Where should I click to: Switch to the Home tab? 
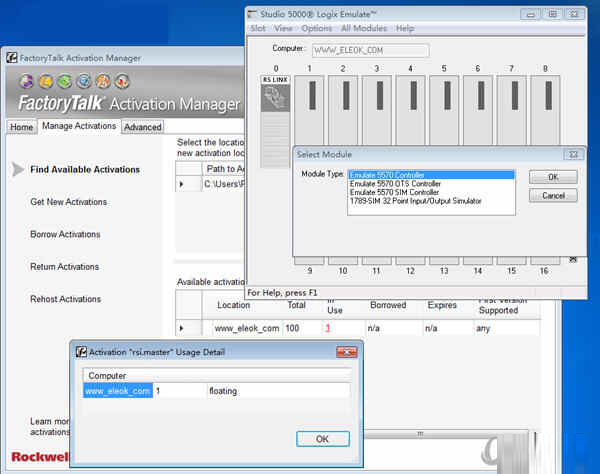pyautogui.click(x=21, y=127)
